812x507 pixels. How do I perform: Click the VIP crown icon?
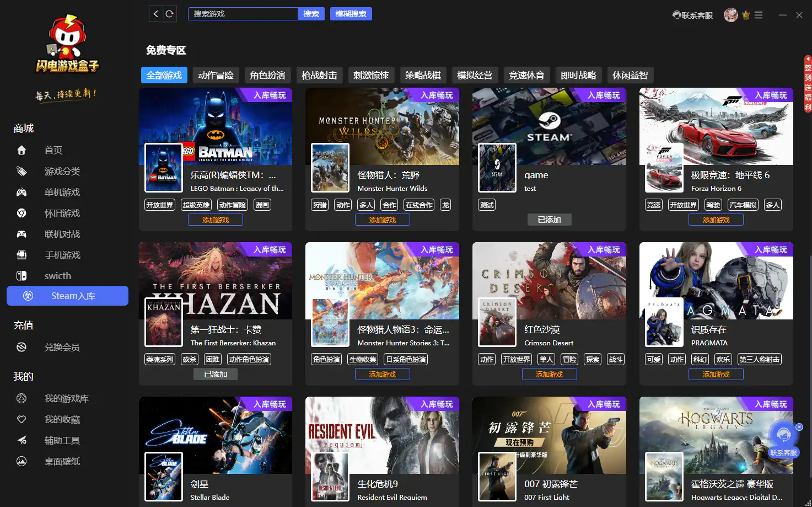[x=746, y=15]
